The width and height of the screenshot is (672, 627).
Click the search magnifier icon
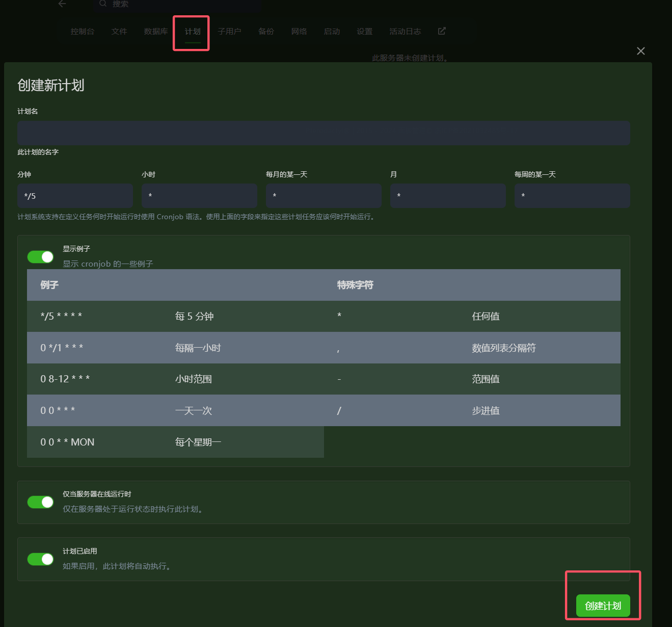(x=103, y=4)
